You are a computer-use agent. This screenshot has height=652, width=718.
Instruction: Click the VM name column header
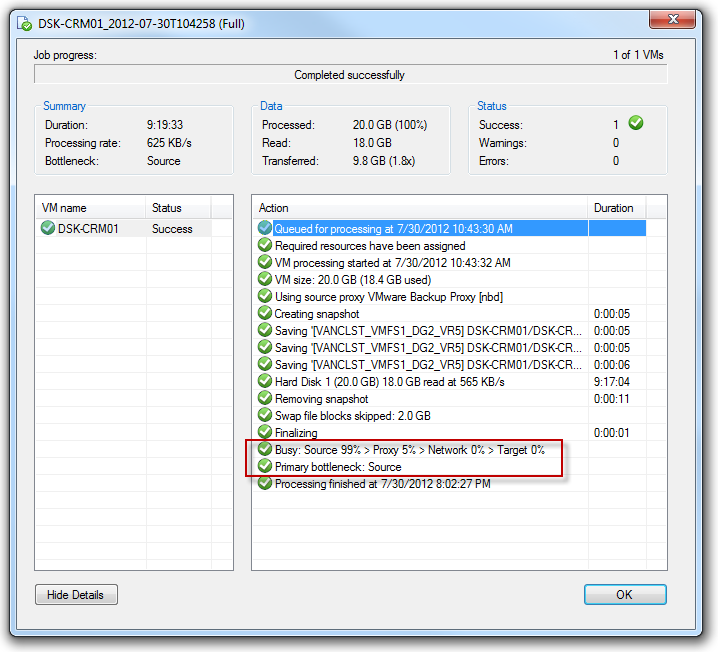point(90,208)
